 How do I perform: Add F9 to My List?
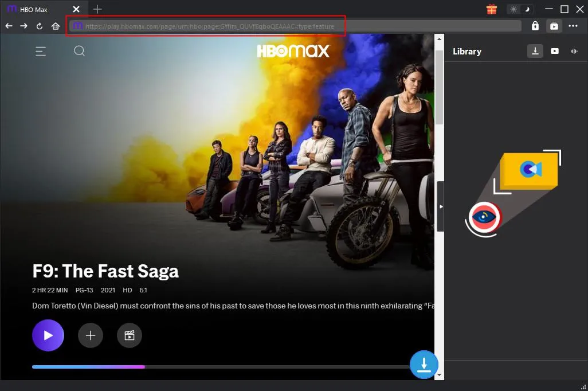90,335
